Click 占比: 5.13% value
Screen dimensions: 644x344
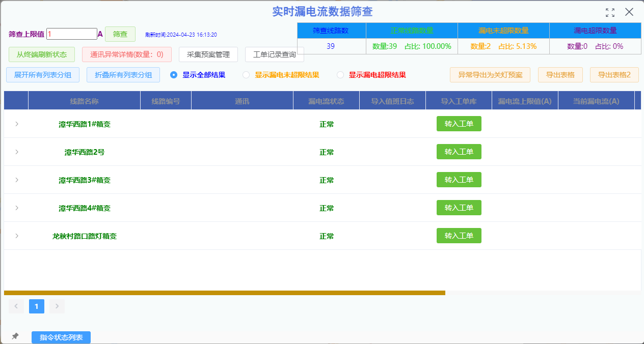point(517,46)
